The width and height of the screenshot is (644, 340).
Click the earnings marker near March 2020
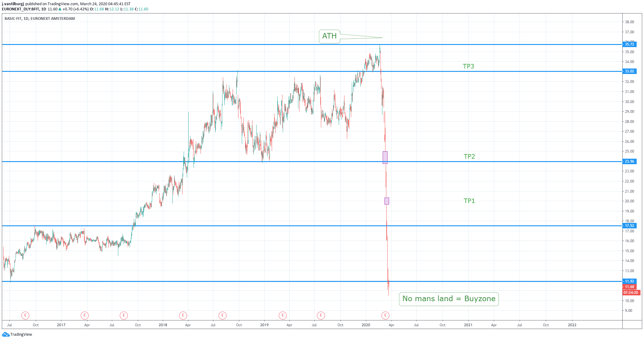tap(385, 315)
